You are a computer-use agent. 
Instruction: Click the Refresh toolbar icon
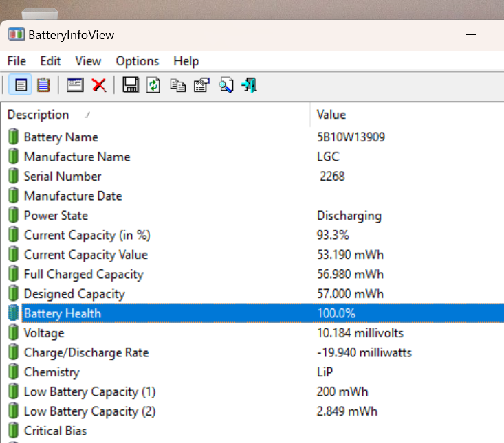point(153,85)
